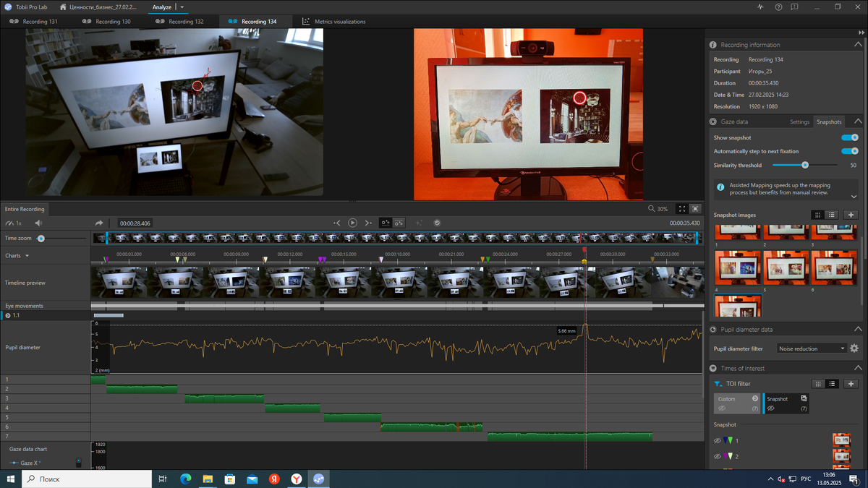Show snapshot images as grid view
Screen dimensions: 868x488
click(x=818, y=215)
